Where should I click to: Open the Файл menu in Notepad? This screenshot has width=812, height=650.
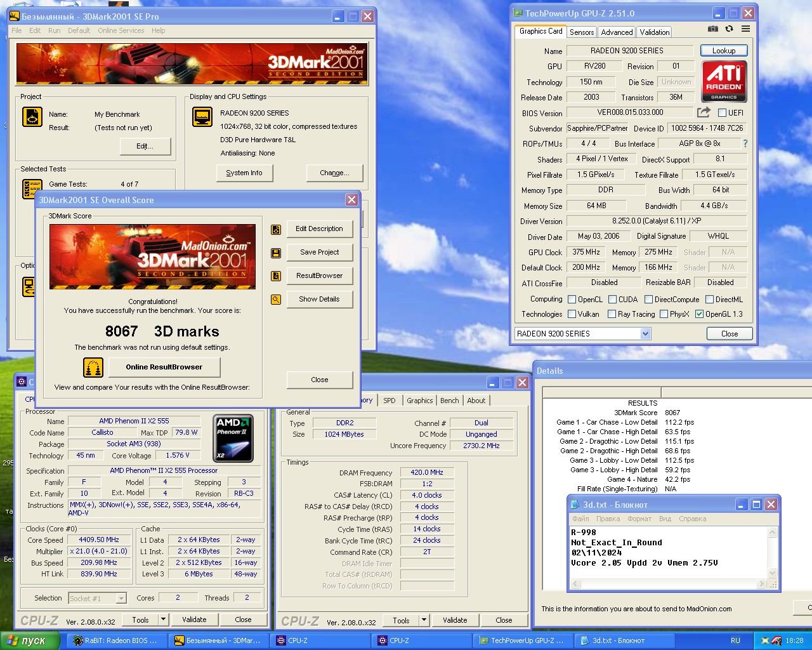(x=580, y=519)
